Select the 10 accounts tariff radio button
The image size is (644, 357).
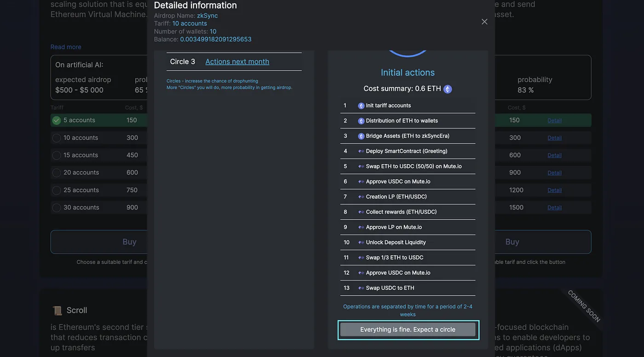(x=57, y=138)
